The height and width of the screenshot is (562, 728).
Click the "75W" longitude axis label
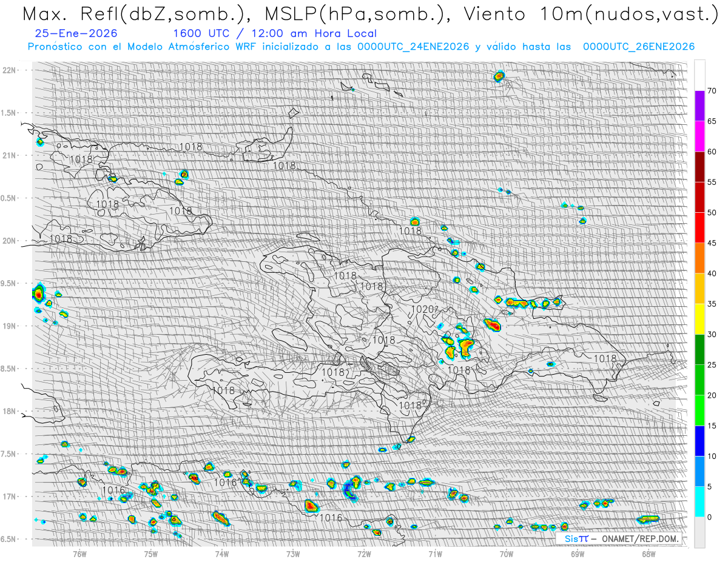[151, 554]
